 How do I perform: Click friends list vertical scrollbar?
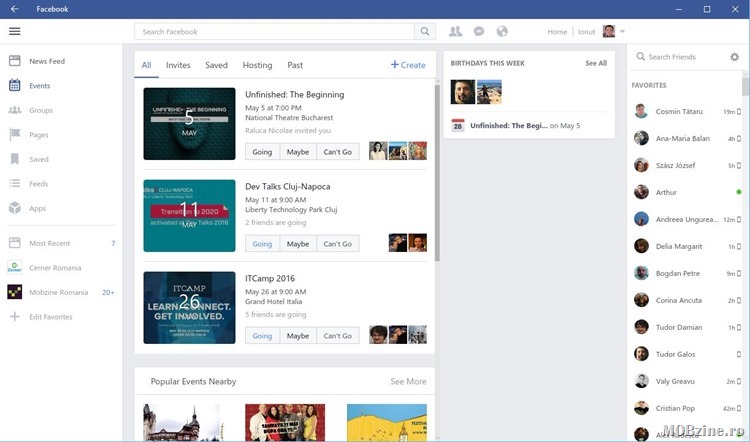click(x=745, y=87)
